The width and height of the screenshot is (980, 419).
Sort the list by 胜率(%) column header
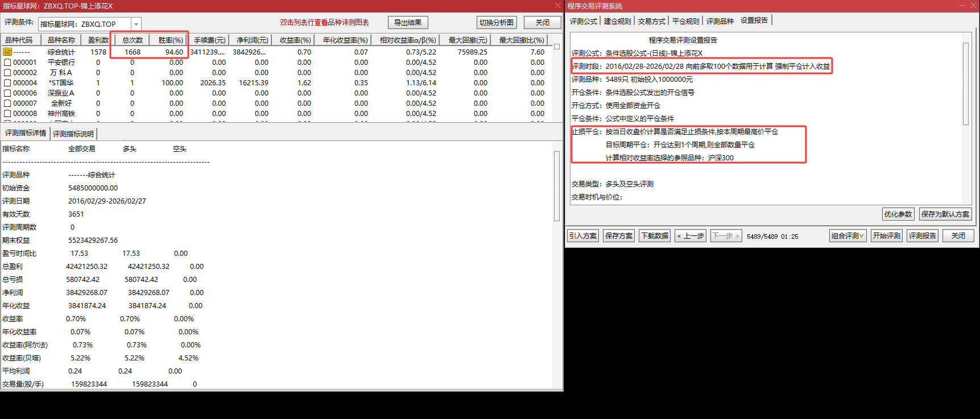171,40
